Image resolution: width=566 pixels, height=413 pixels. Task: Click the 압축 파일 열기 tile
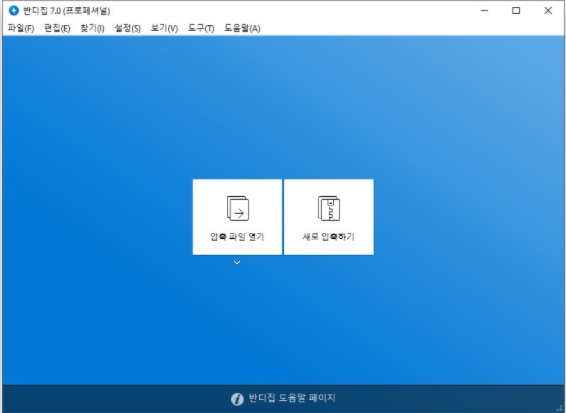point(237,217)
